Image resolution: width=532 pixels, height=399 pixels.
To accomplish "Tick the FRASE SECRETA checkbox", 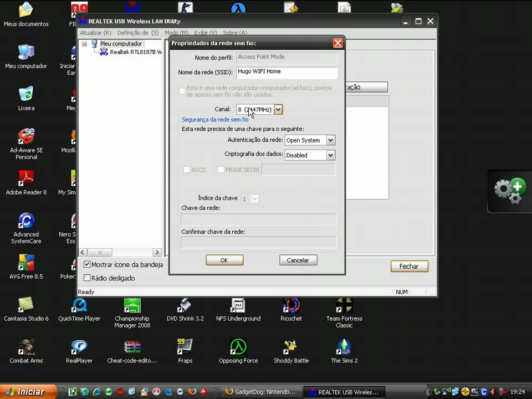I will (221, 170).
